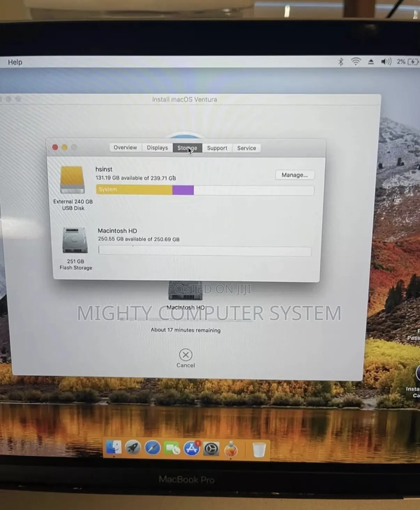
Task: Open Safari compass icon in Dock
Action: (153, 448)
